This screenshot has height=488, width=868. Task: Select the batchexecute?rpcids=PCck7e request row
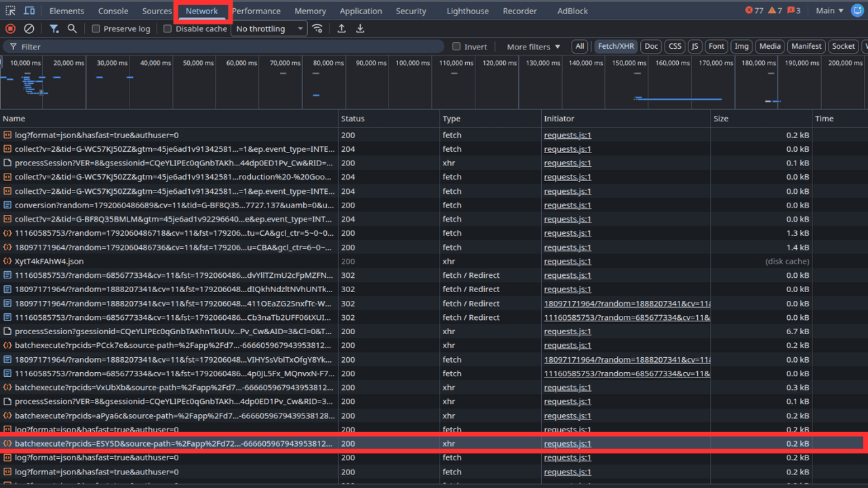[434, 346]
